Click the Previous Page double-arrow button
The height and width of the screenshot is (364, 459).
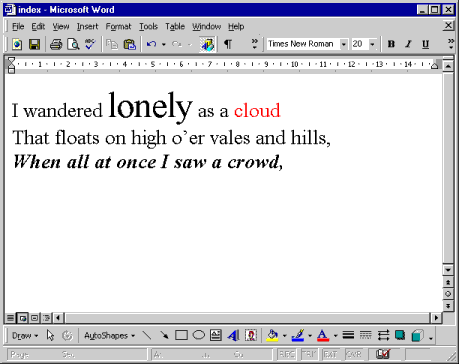448,282
